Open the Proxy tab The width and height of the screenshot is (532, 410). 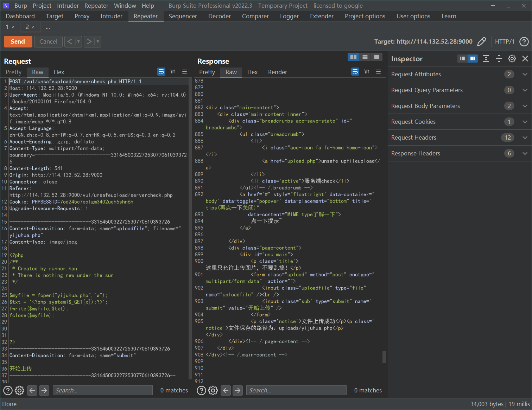[x=82, y=16]
